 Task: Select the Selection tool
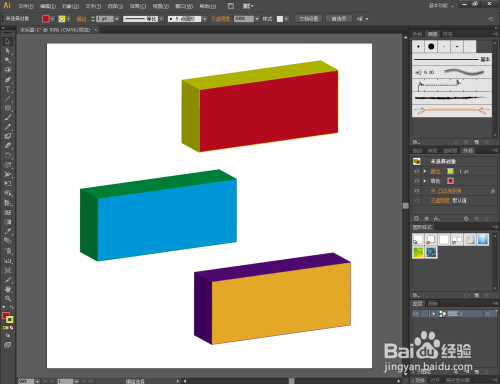[8, 41]
